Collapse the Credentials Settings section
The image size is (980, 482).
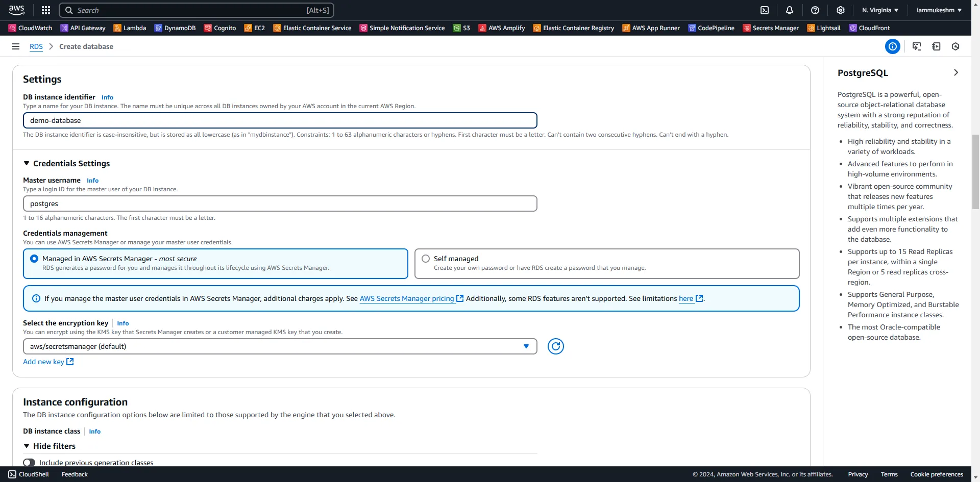click(x=27, y=163)
